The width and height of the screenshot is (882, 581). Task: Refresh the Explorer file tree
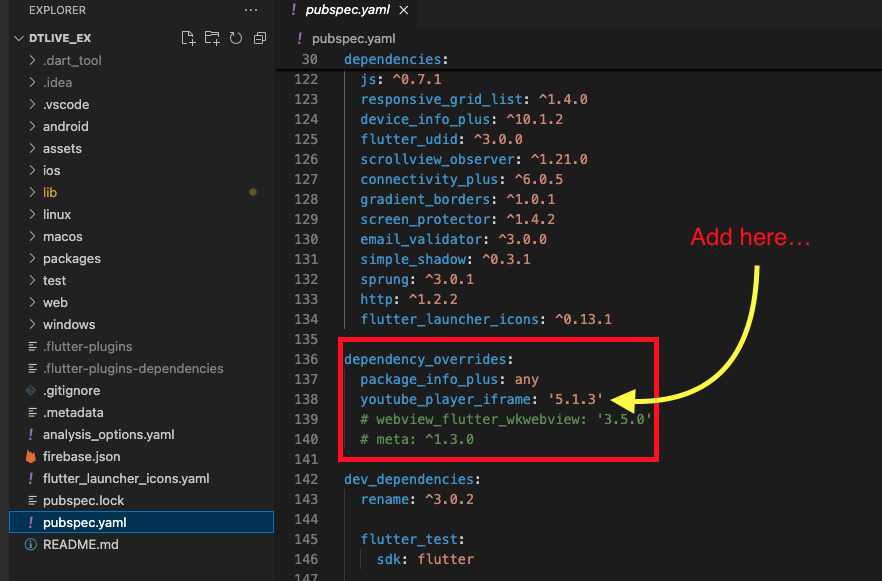coord(236,38)
